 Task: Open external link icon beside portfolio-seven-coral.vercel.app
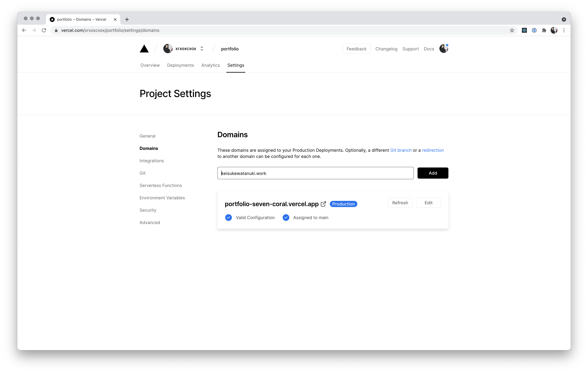[x=323, y=204]
